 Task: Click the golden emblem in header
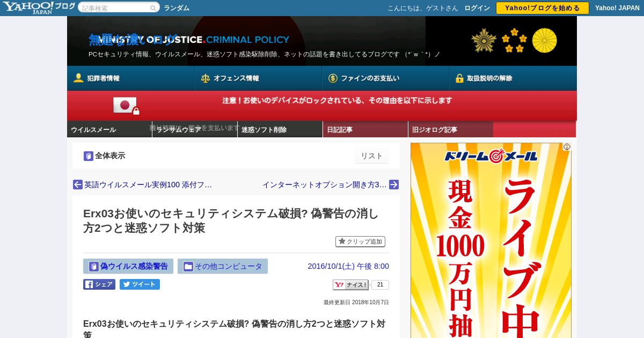484,41
